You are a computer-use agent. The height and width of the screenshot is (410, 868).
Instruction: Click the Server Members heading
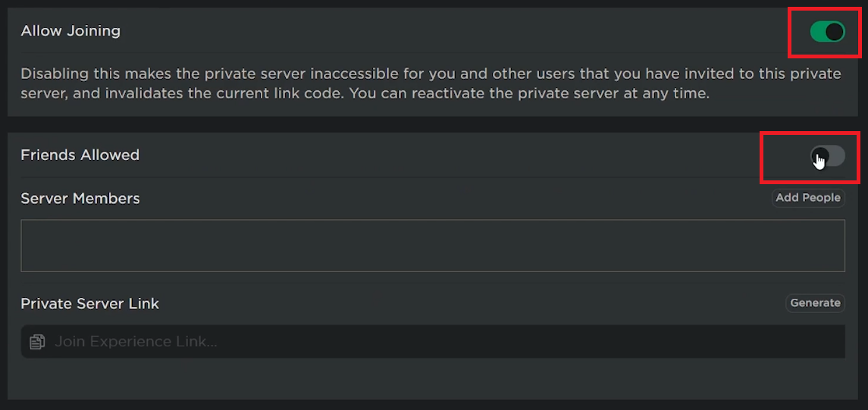coord(80,199)
